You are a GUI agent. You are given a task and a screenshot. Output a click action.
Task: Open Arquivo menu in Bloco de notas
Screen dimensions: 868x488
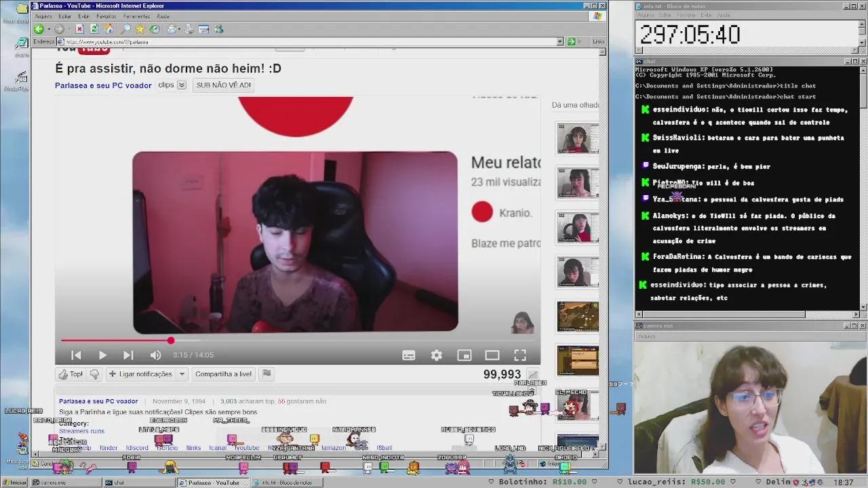[646, 15]
